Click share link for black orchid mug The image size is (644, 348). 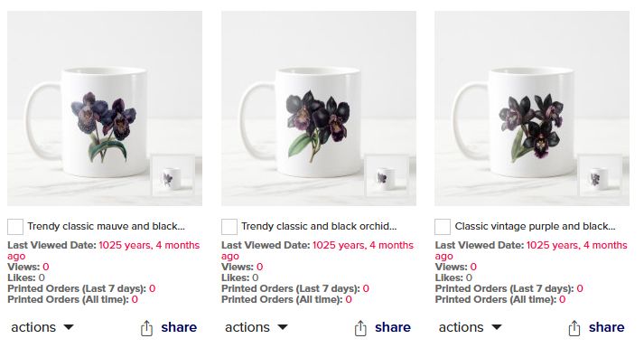pos(393,327)
